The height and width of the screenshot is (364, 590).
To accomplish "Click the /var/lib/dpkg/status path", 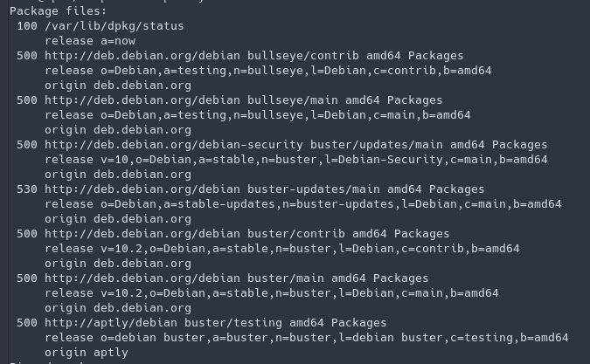I will (114, 26).
